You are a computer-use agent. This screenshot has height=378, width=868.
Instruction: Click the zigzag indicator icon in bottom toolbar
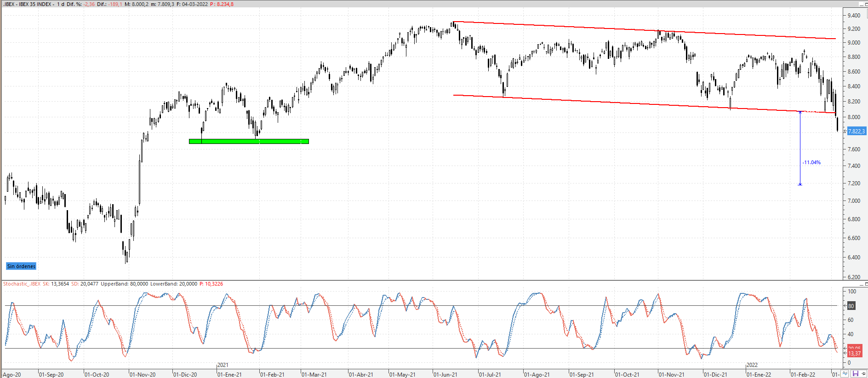pos(845,373)
